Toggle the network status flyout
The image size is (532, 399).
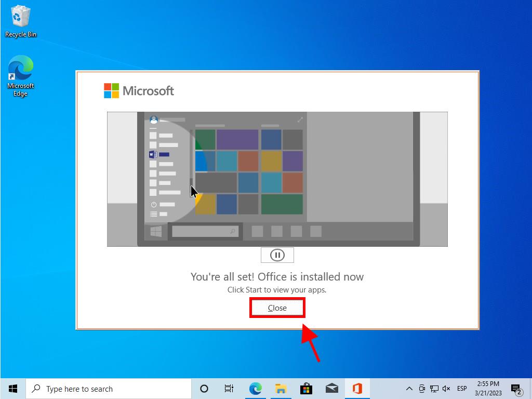434,388
